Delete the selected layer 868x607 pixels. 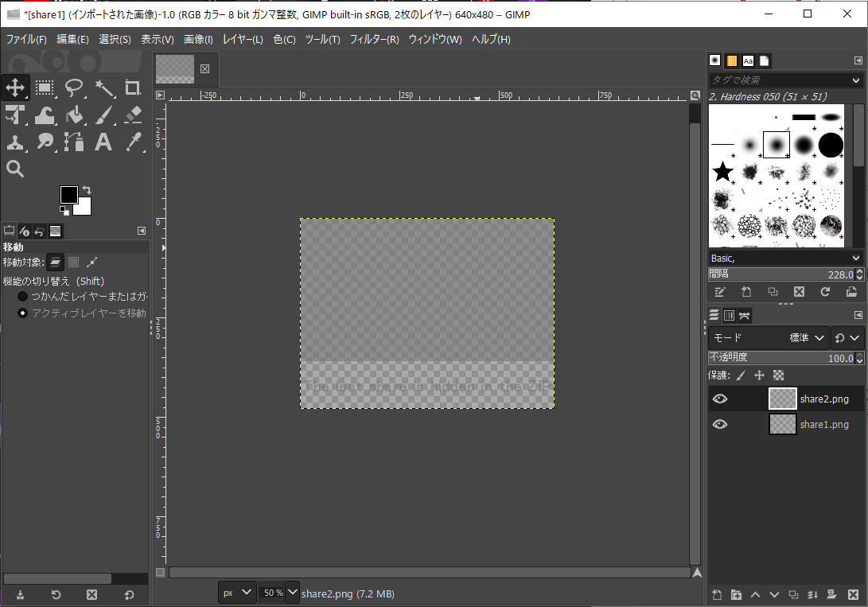(x=853, y=595)
